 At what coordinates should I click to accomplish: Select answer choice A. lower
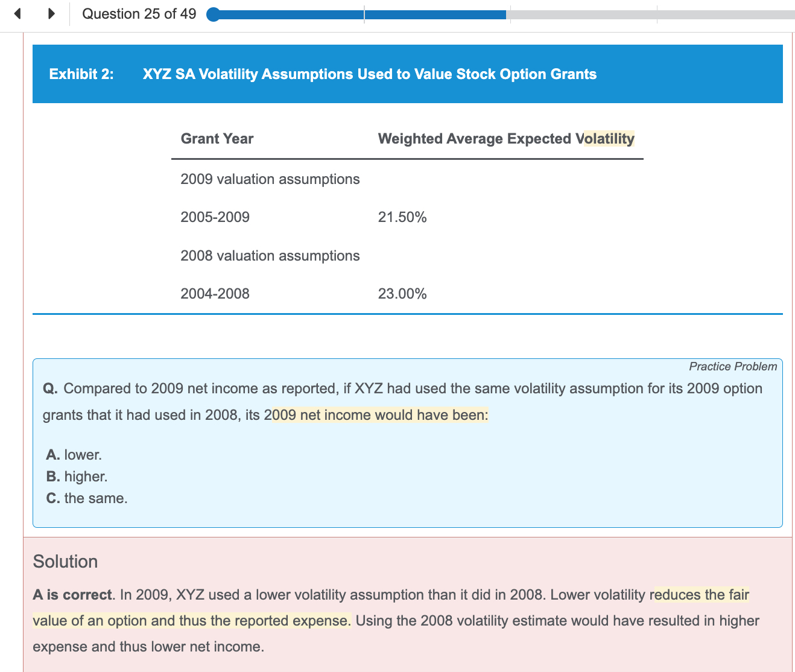click(x=74, y=455)
